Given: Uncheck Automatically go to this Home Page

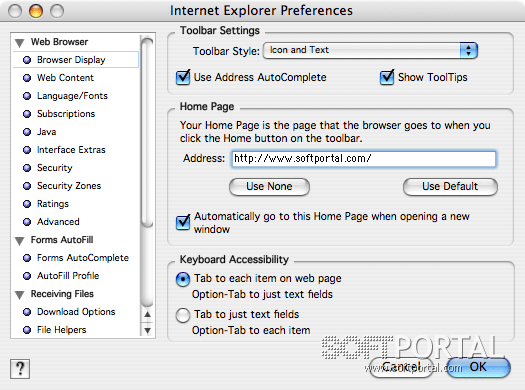Looking at the screenshot, I should pyautogui.click(x=183, y=222).
